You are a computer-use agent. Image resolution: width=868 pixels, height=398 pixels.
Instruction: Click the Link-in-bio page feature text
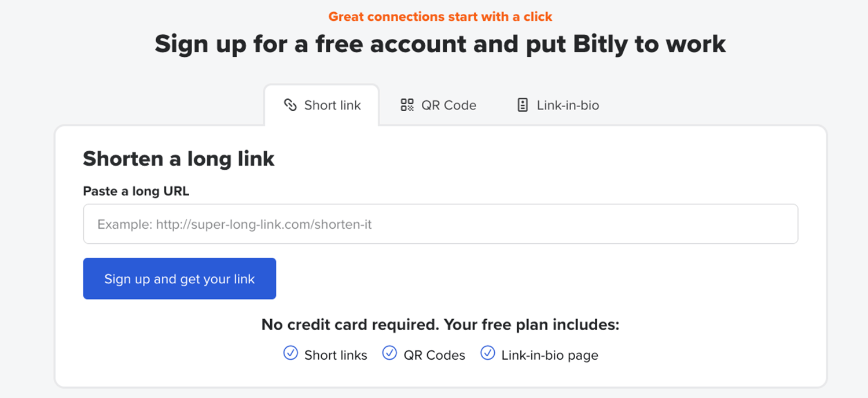[x=550, y=355]
